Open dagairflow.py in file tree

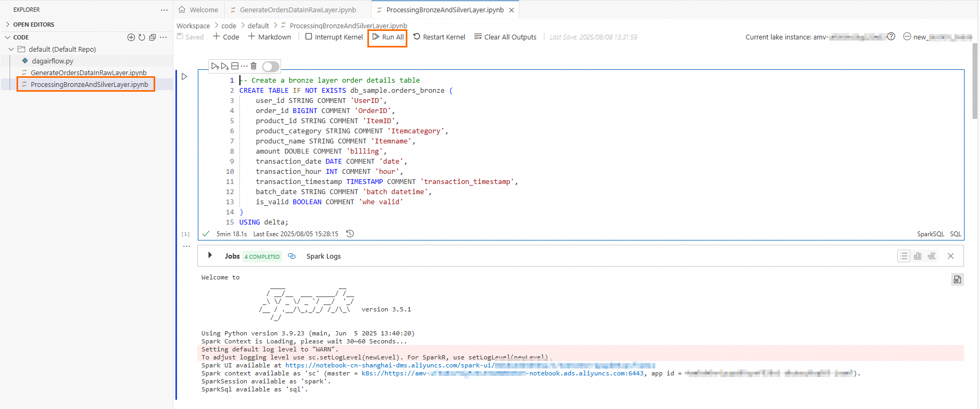click(x=52, y=61)
